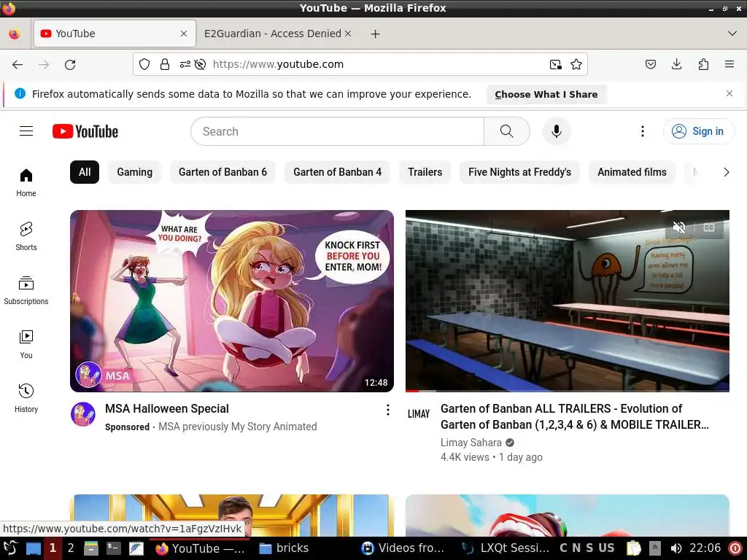Open Firefox View pinned icon

pos(15,34)
